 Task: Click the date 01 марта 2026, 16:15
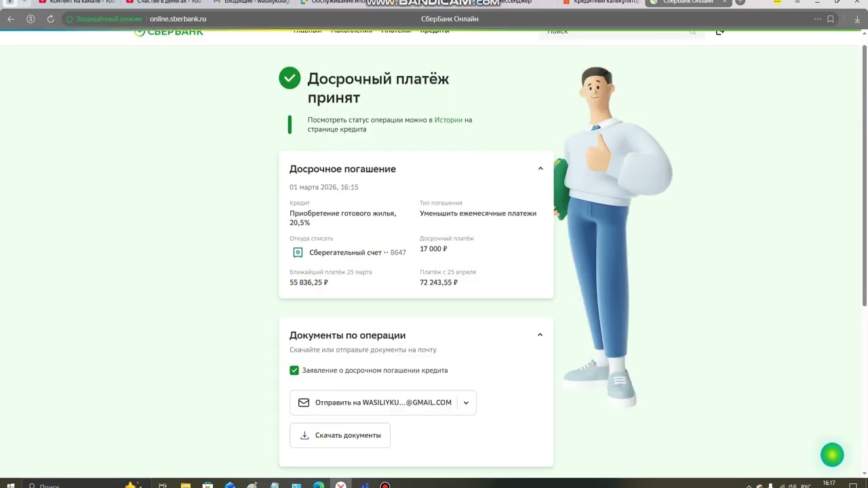click(324, 187)
